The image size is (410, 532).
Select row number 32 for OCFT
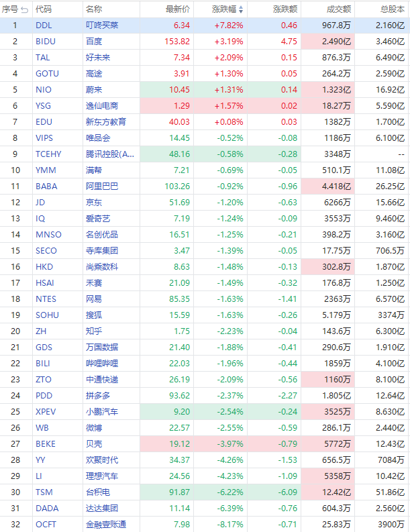click(x=15, y=524)
